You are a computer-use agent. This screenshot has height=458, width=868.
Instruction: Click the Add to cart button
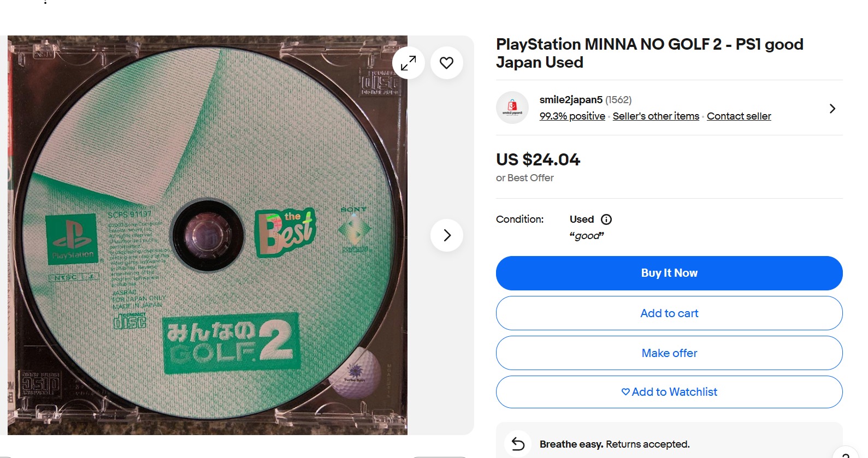tap(669, 313)
